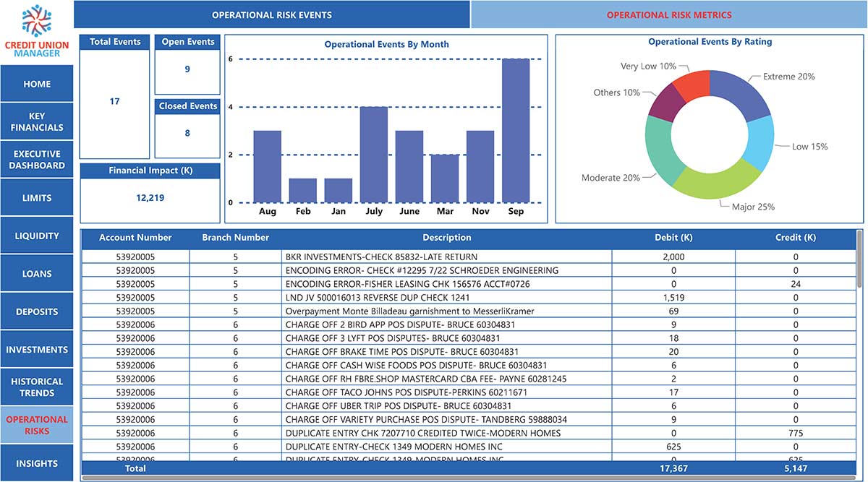
Task: Click the Sep bar in the monthly chart
Action: (x=516, y=131)
